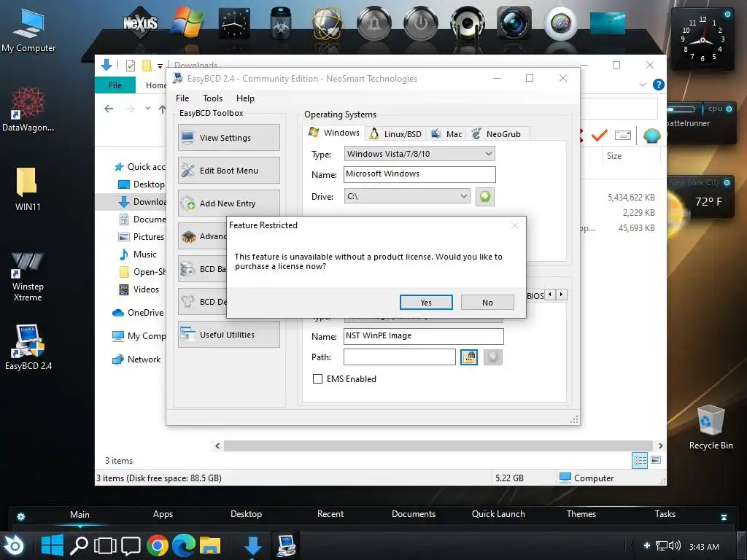Select Add New Entry button

[228, 203]
